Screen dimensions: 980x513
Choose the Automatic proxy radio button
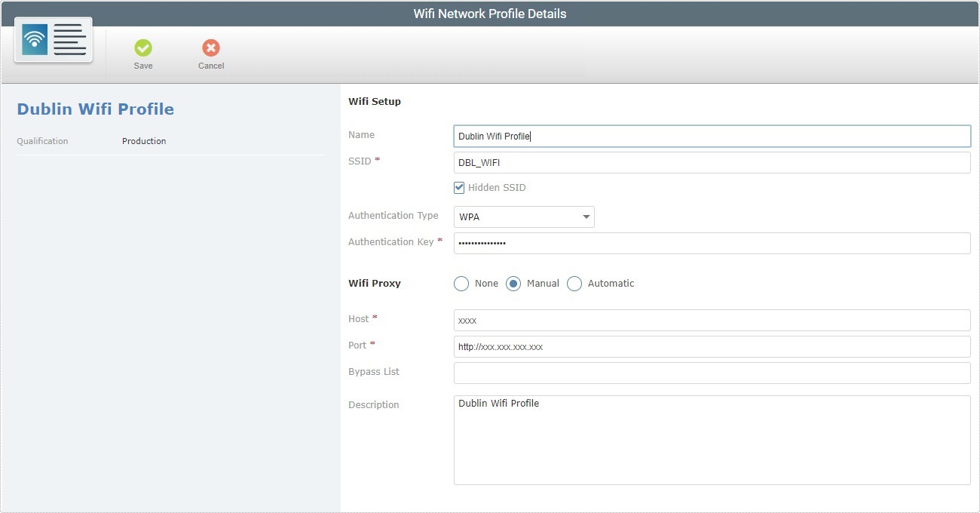[574, 284]
